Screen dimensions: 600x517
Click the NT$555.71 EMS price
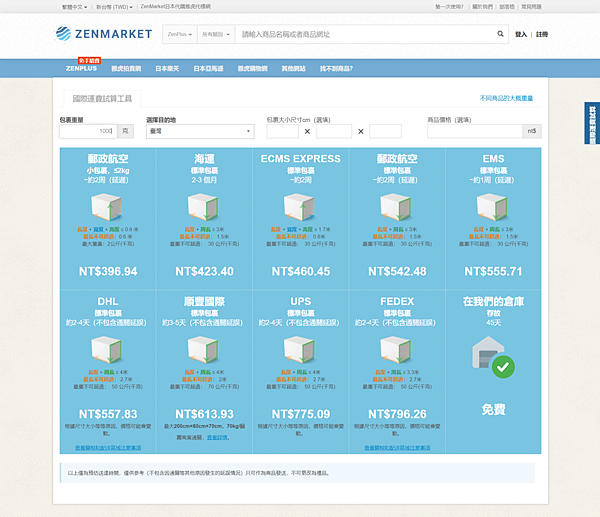493,271
